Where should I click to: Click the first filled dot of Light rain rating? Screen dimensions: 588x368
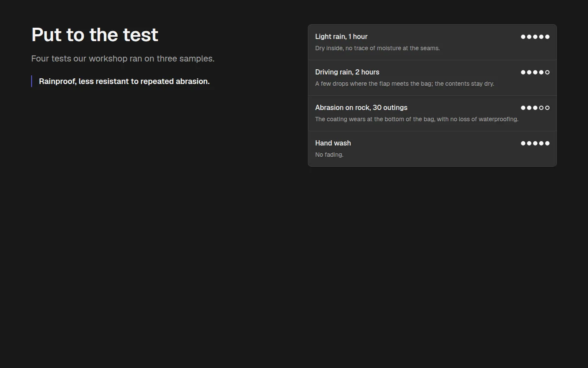523,37
